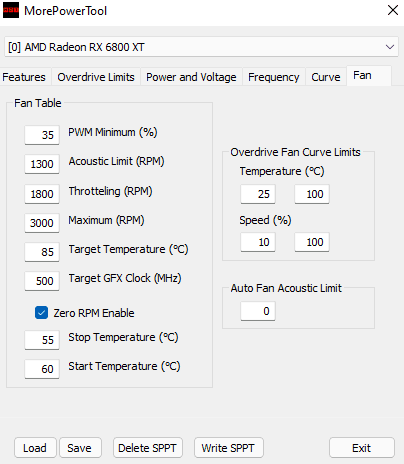The width and height of the screenshot is (404, 464).
Task: Click the Acoustic Limit (RPM) input box
Action: (42, 164)
